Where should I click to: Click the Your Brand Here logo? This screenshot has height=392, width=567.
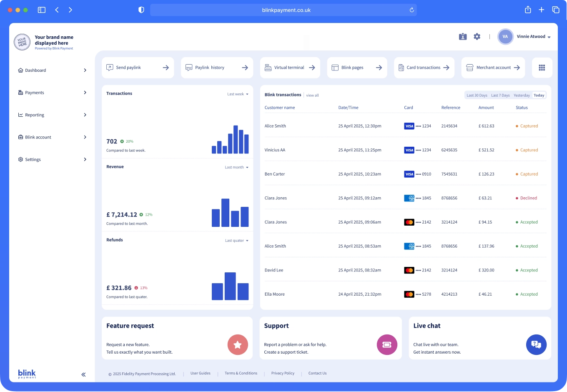coord(22,42)
